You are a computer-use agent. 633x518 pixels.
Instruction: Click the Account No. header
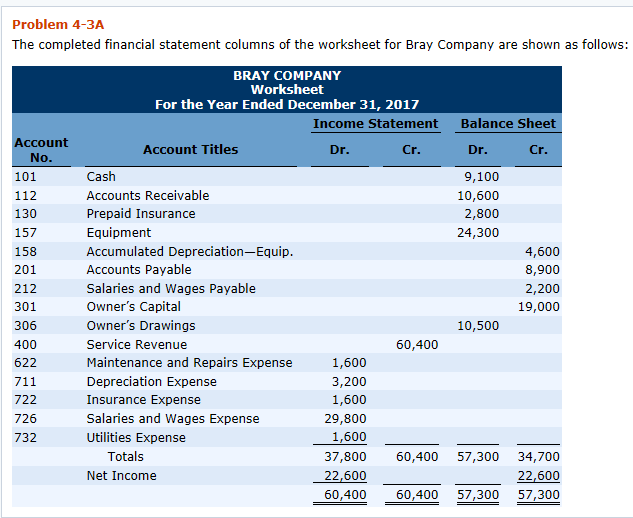41,150
